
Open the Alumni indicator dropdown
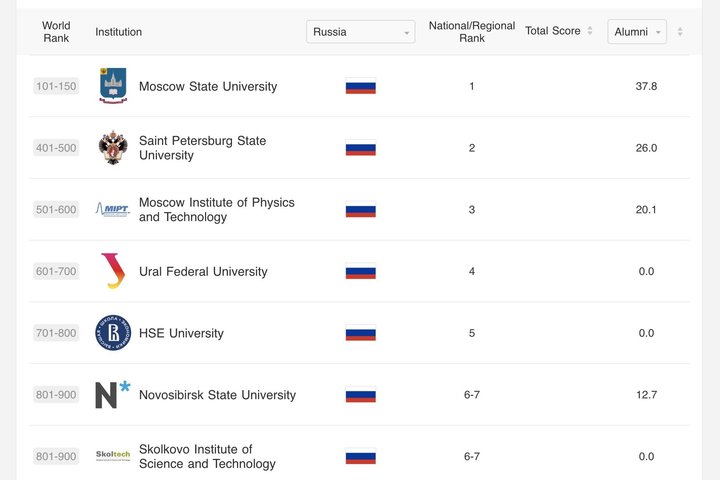click(637, 32)
